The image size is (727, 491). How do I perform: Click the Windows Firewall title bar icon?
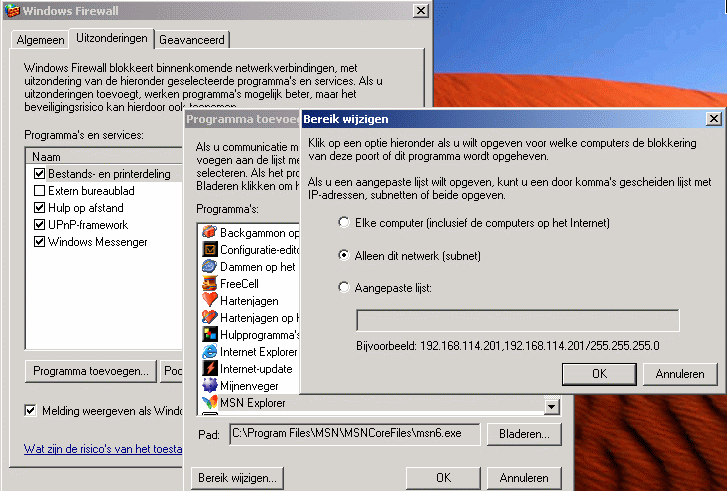point(13,10)
